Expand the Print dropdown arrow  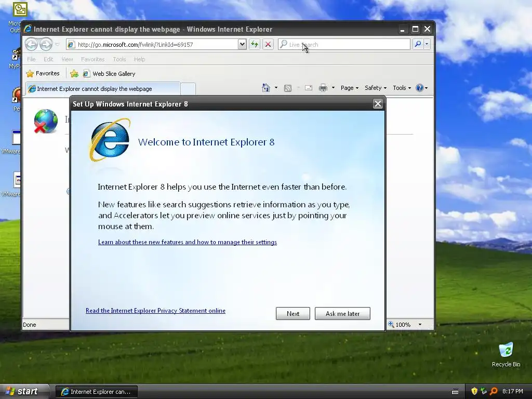(333, 88)
